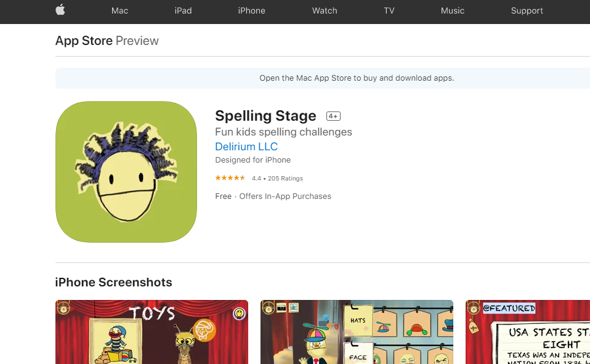Click the star rating icons

230,178
